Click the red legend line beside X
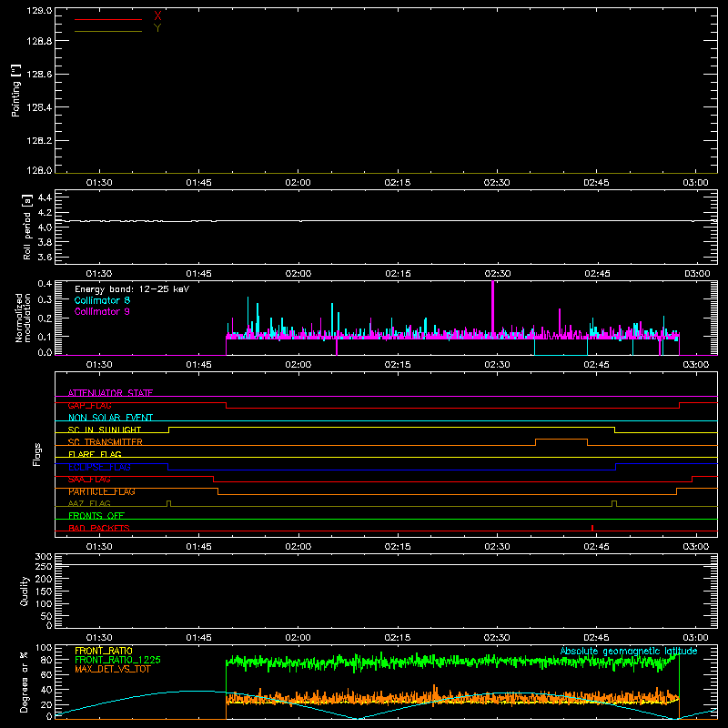Screen dimensions: 728x728 (x=108, y=19)
